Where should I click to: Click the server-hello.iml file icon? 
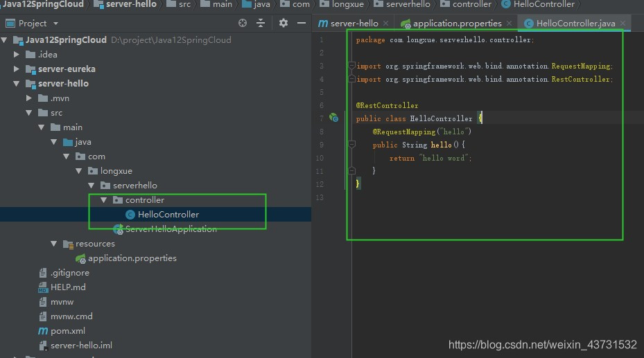tap(43, 346)
